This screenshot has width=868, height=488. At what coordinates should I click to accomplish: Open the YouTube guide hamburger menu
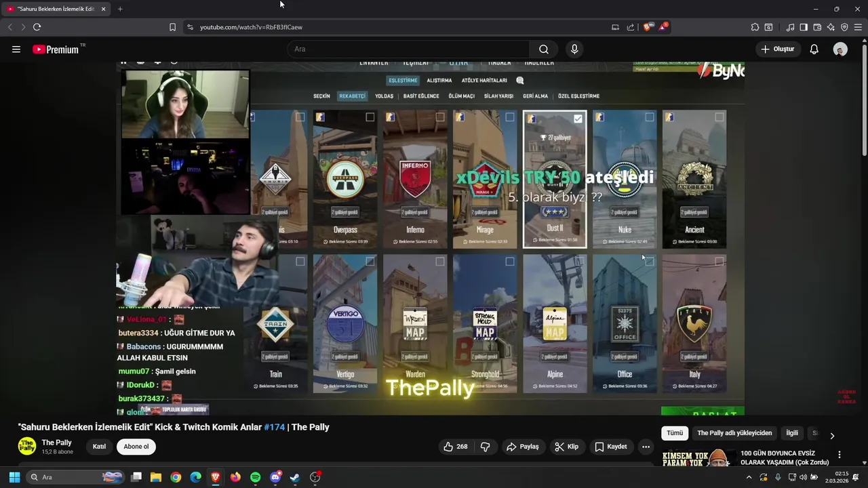point(16,49)
